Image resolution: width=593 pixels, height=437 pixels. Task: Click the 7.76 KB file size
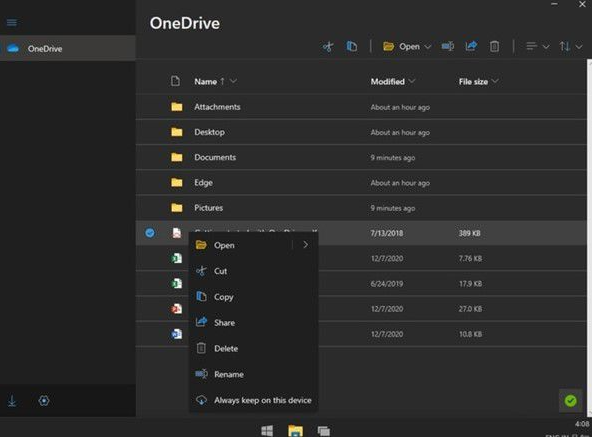point(470,259)
